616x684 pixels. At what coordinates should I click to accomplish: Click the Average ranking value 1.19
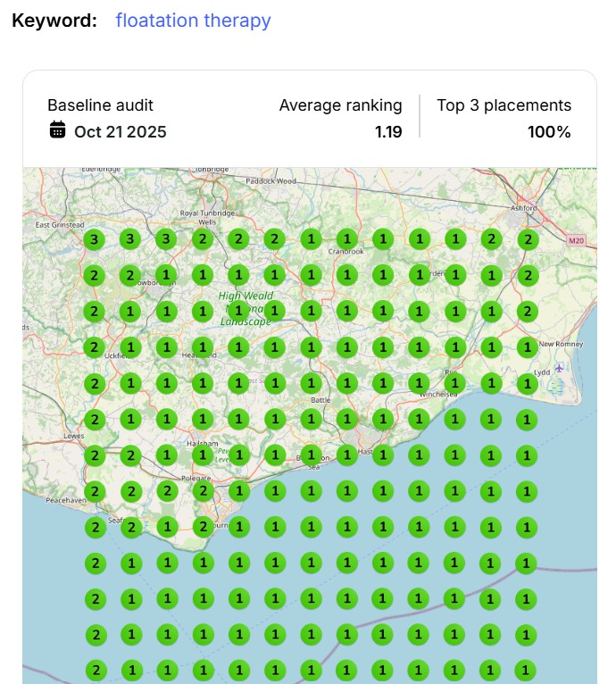tap(387, 131)
